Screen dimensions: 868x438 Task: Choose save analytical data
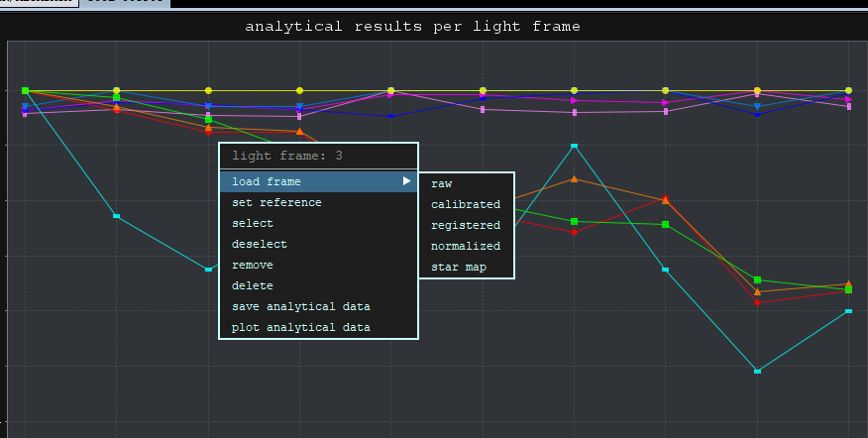[x=318, y=307]
